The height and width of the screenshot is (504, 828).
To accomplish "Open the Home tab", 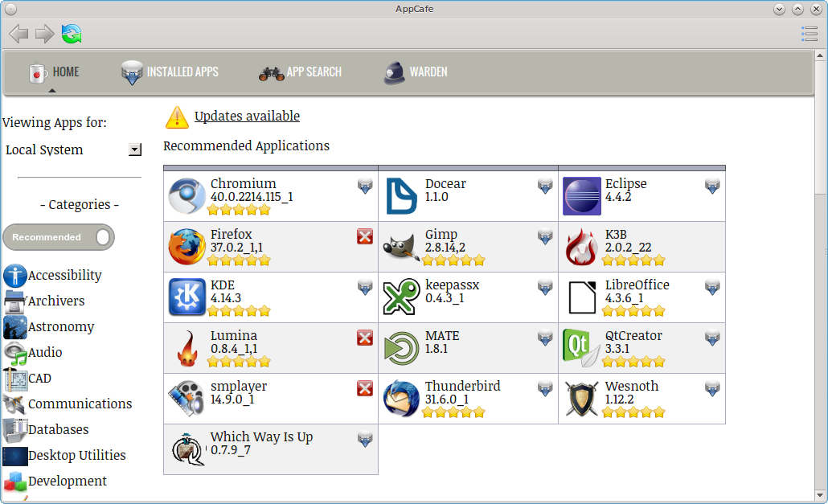I will [54, 72].
